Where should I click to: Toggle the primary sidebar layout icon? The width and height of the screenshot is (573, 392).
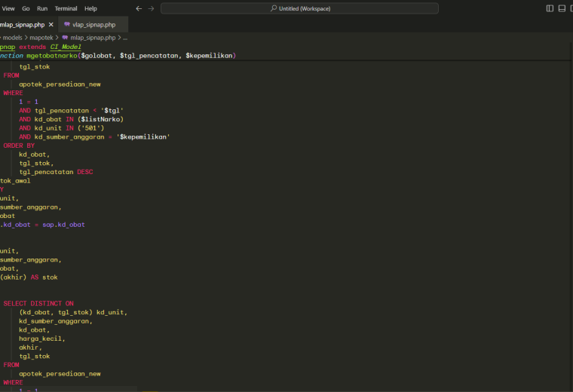(x=550, y=8)
